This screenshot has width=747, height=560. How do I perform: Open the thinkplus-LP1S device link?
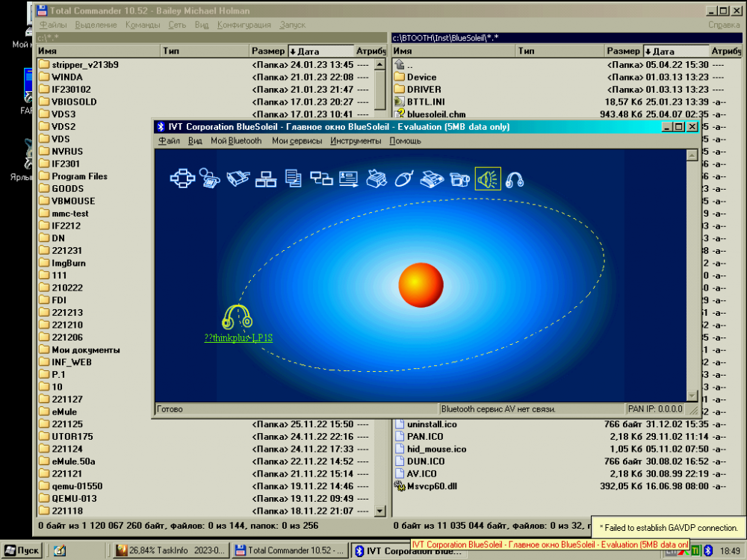click(x=238, y=337)
